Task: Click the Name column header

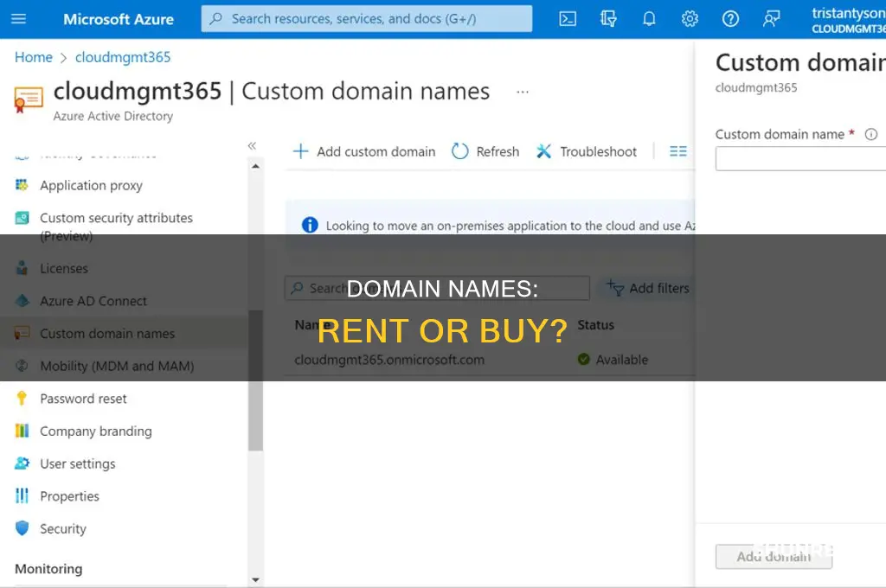Action: click(312, 325)
